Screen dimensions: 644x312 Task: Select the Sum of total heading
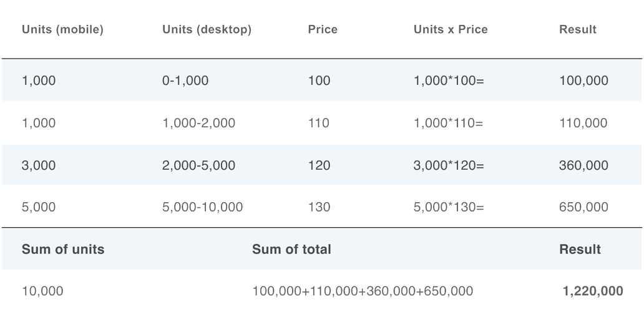point(291,250)
